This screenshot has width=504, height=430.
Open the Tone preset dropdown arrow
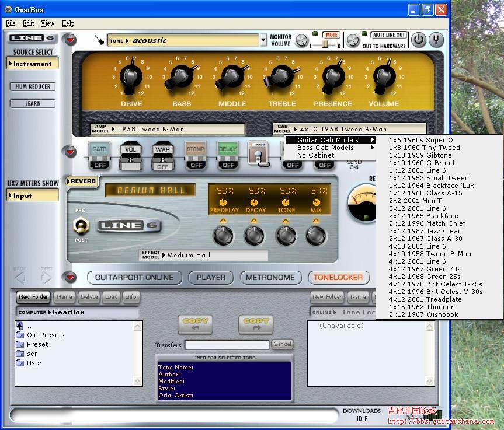[263, 40]
